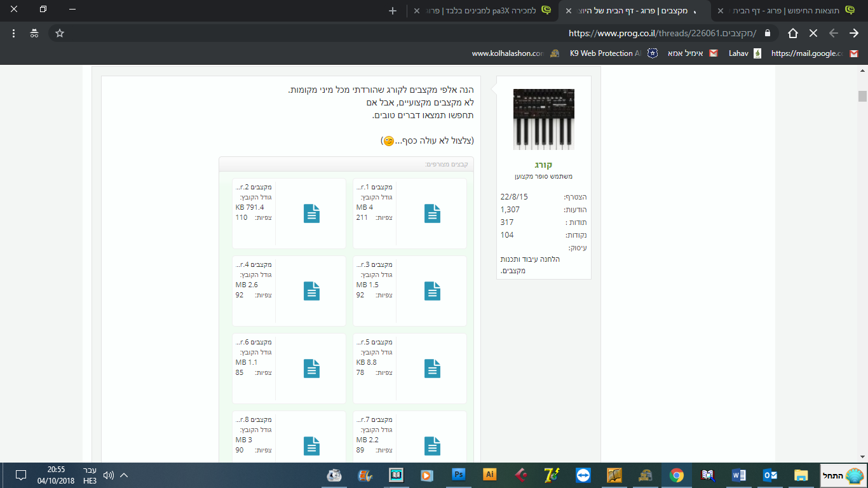Open the K9 Web Protection bookmark
The height and width of the screenshot is (488, 868).
(x=613, y=53)
